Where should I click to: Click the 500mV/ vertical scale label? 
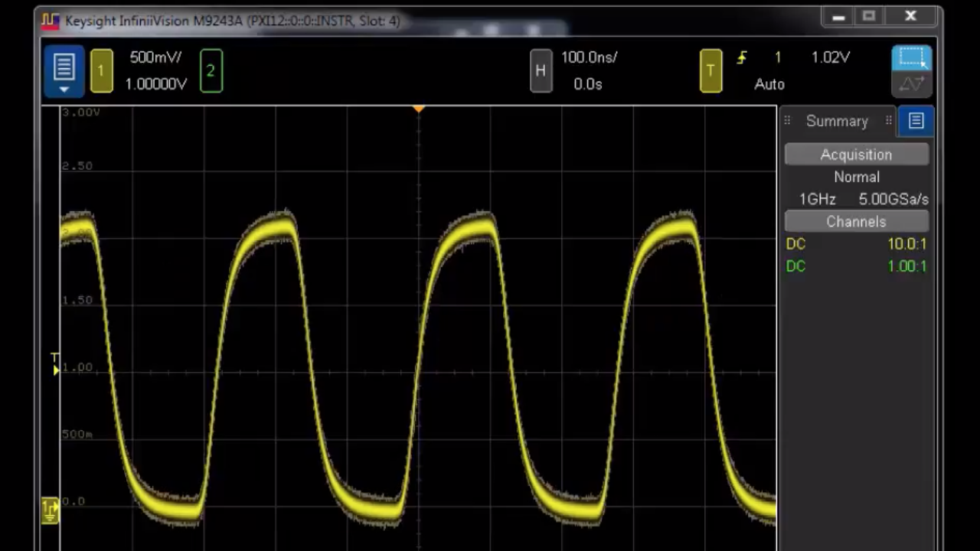pyautogui.click(x=155, y=57)
